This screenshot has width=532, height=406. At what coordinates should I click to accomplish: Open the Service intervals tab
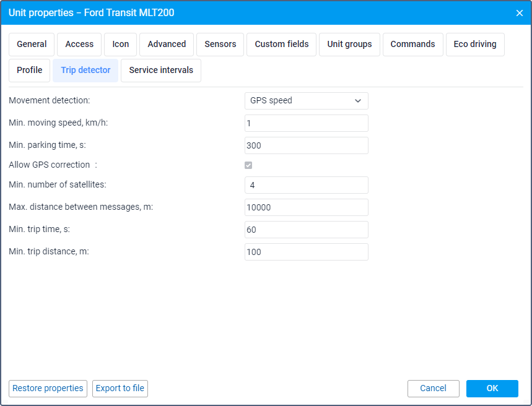click(x=161, y=71)
